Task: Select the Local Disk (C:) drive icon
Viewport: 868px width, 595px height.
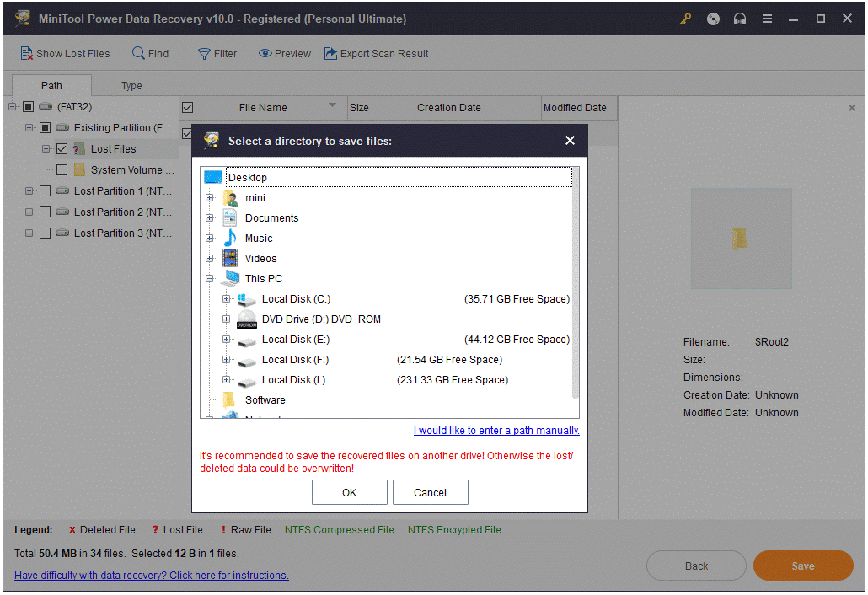Action: pos(246,299)
